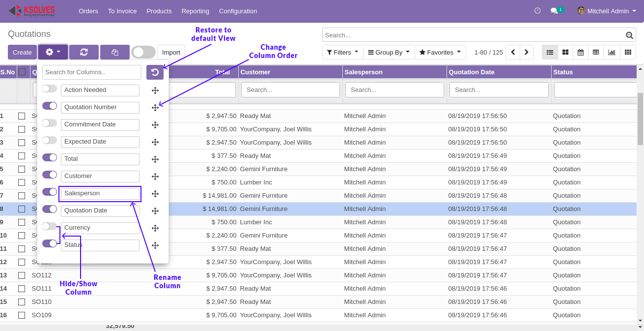Show the Currency column toggle

tap(49, 226)
